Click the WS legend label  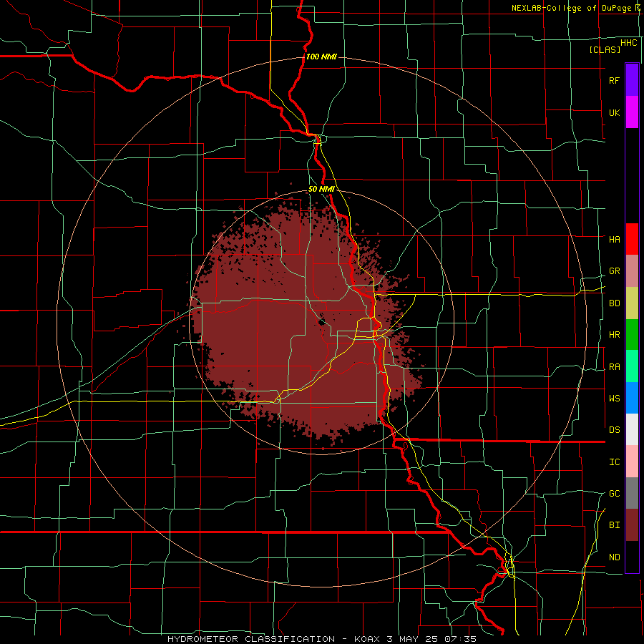pyautogui.click(x=614, y=398)
